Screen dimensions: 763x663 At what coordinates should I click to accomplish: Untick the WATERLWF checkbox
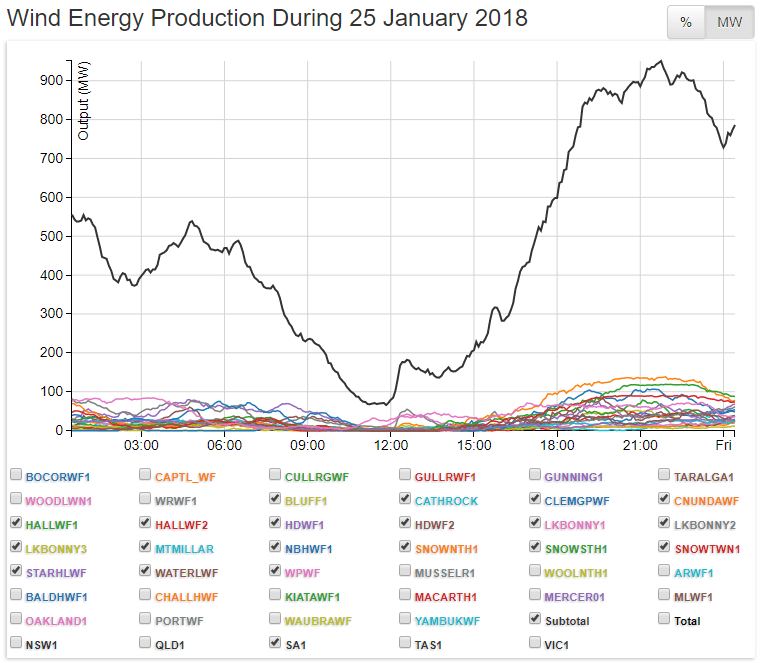pos(146,572)
